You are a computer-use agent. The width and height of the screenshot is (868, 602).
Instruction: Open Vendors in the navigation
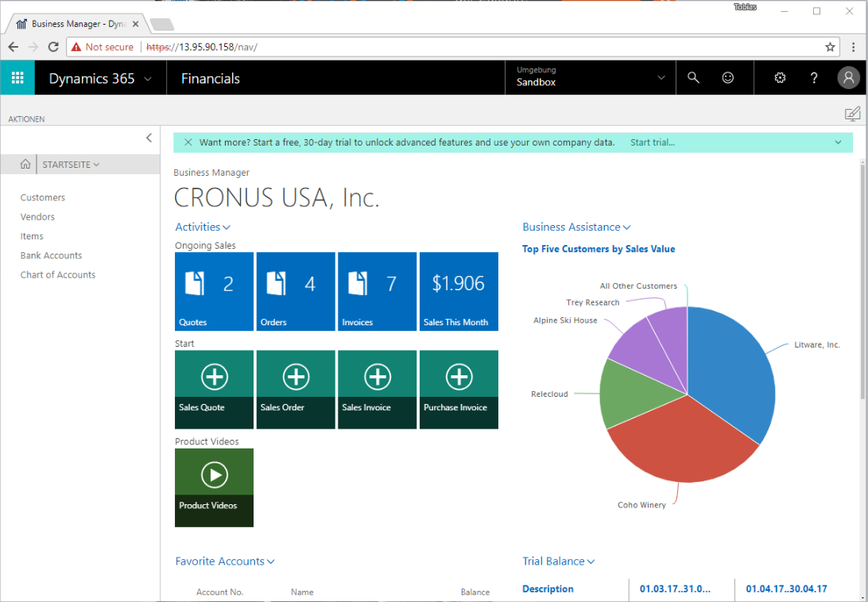37,216
